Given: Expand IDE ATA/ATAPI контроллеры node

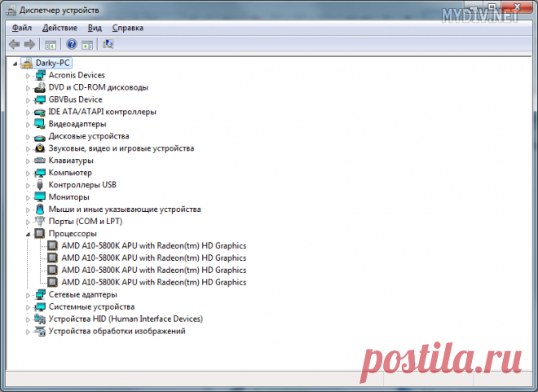Looking at the screenshot, I should (28, 112).
